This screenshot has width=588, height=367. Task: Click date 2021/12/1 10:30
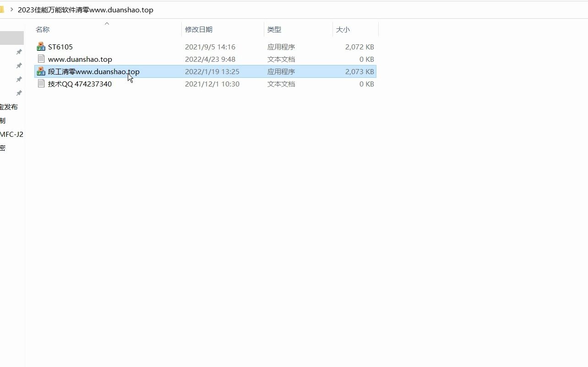pos(212,84)
